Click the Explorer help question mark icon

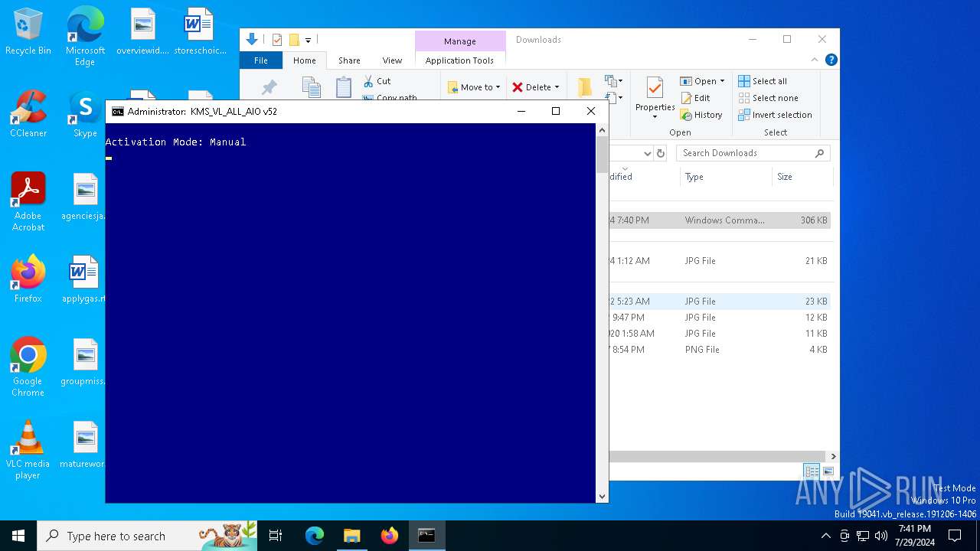pos(831,60)
